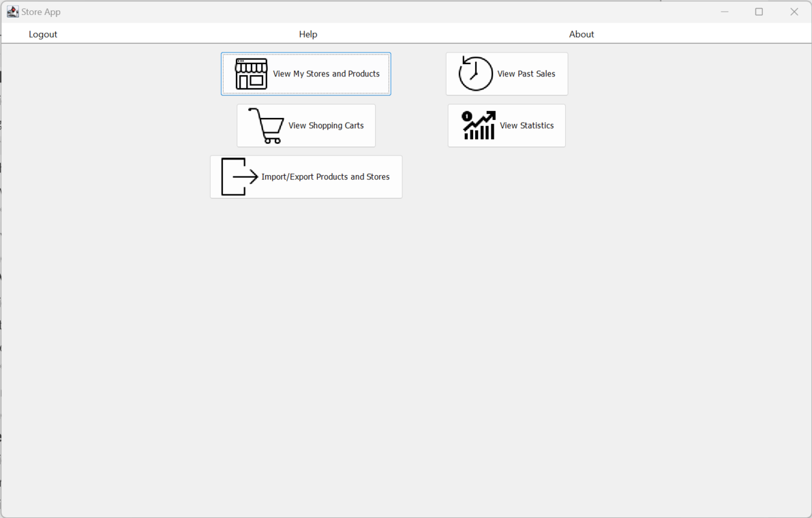The image size is (812, 518).
Task: Click Import/Export Products and Stores label
Action: point(325,177)
